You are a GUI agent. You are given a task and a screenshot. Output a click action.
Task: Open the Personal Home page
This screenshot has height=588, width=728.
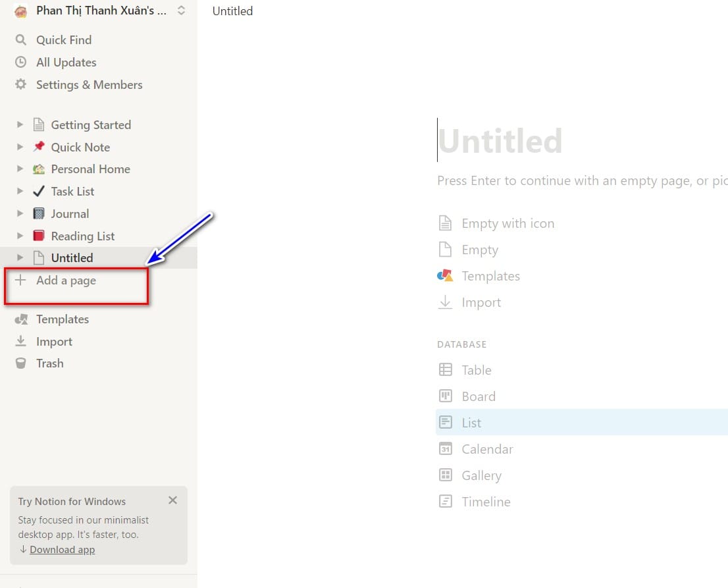tap(91, 169)
